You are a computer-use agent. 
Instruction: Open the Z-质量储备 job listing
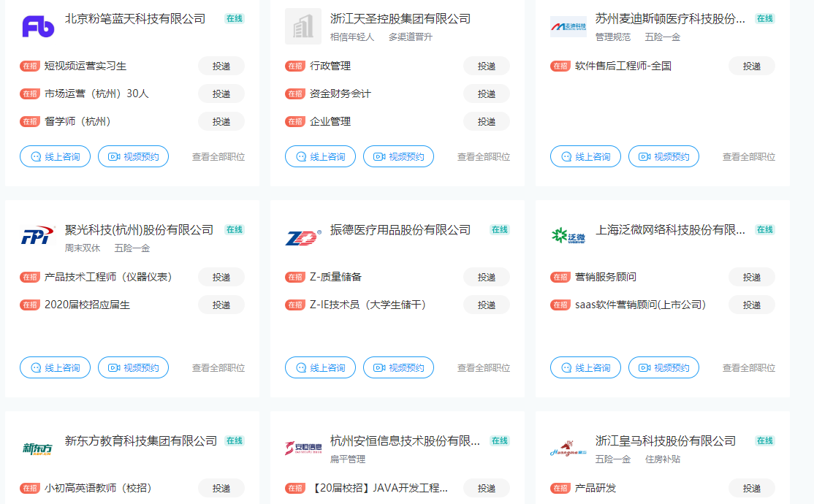[335, 277]
